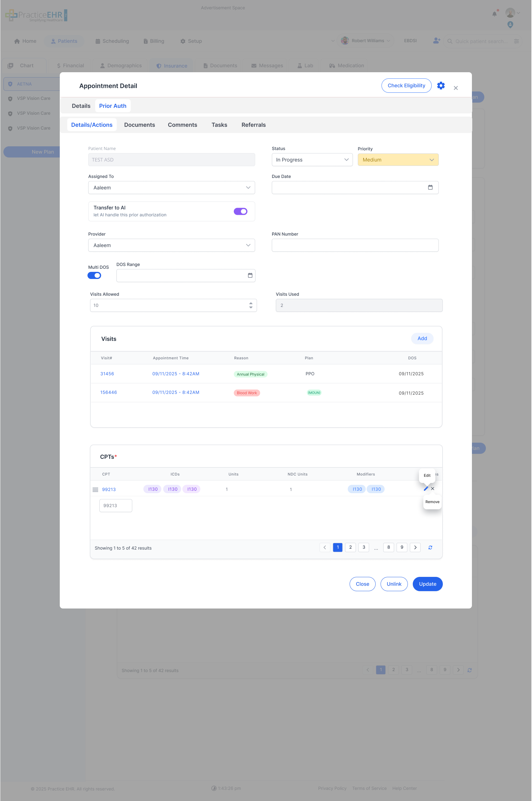Increment Visits Allowed with the up arrow
The image size is (532, 801).
pos(251,303)
